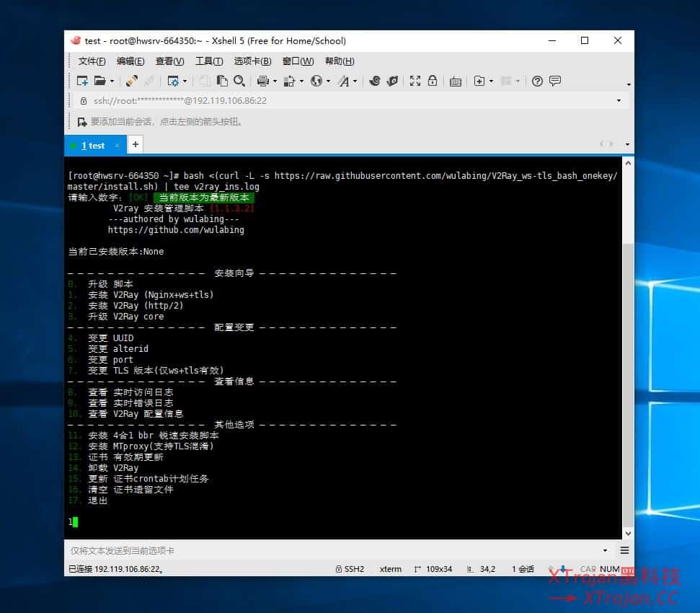Click the lock icon in the address bar
This screenshot has width=700, height=613.
coord(84,101)
